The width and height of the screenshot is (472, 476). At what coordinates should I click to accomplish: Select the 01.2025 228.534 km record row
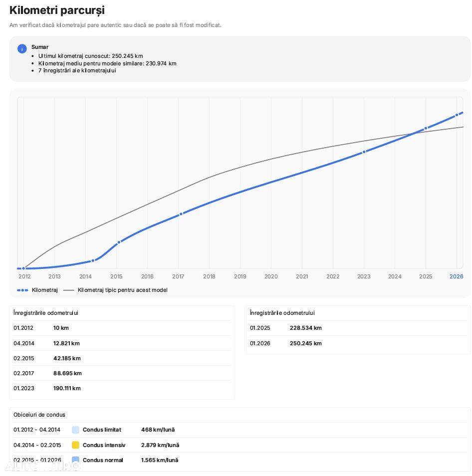[358, 328]
